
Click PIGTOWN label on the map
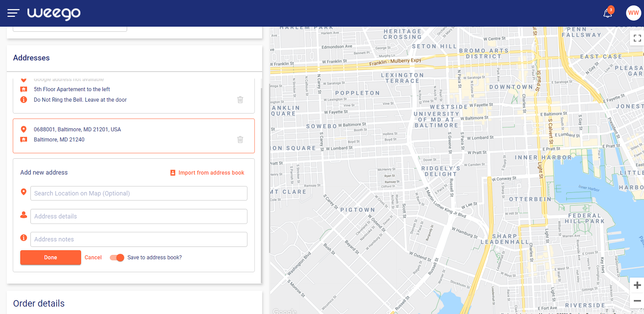(x=358, y=210)
